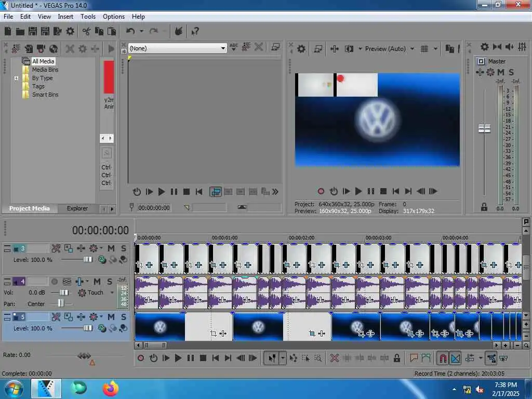Viewport: 532px width, 399px height.
Task: Solo video track 5 with S
Action: pos(124,317)
